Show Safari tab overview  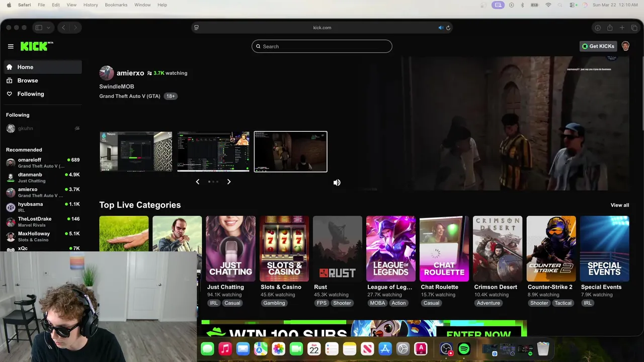click(634, 28)
